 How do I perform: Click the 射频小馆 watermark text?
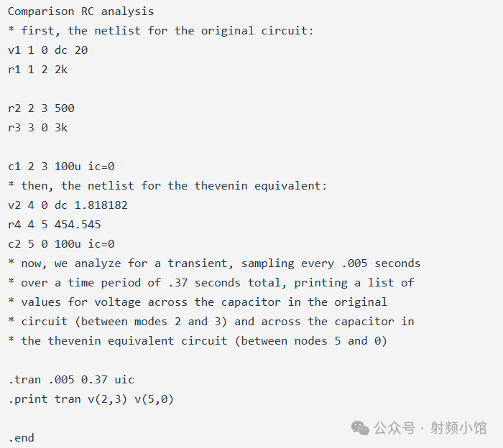(458, 428)
